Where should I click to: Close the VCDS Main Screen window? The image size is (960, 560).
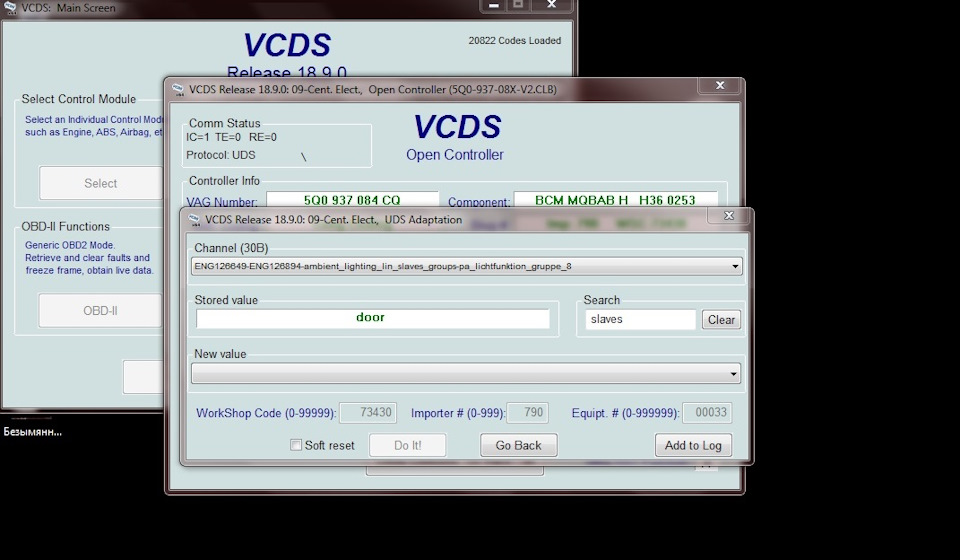click(551, 6)
